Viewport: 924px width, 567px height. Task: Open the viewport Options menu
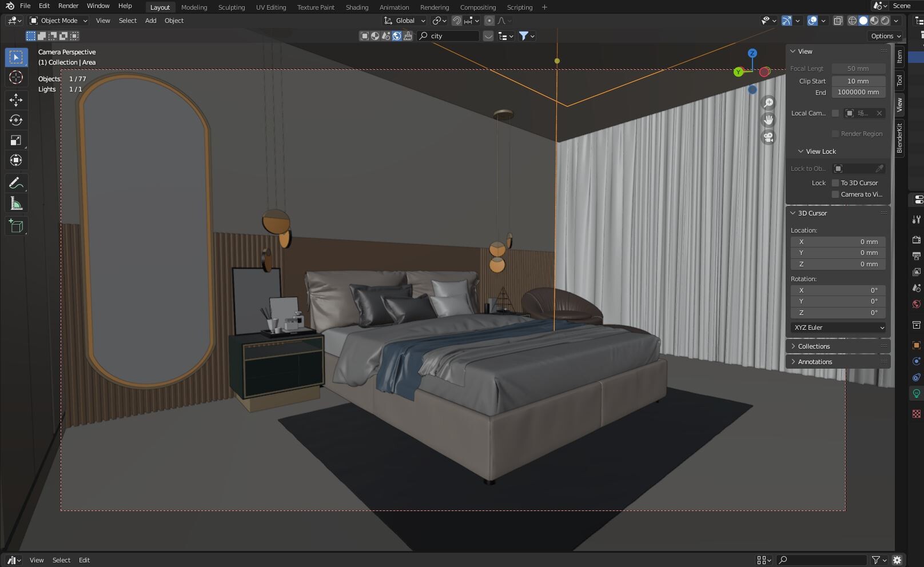point(884,35)
